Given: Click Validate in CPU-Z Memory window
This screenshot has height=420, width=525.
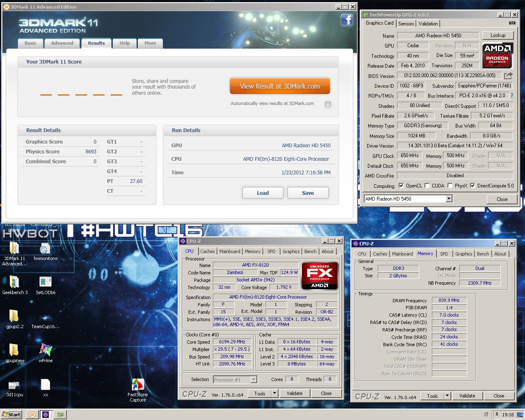Looking at the screenshot, I should coord(467,396).
